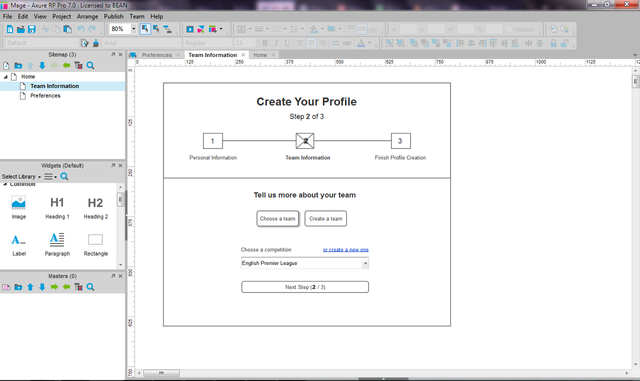
Task: Preview the prototype with the play icon
Action: coord(190,29)
